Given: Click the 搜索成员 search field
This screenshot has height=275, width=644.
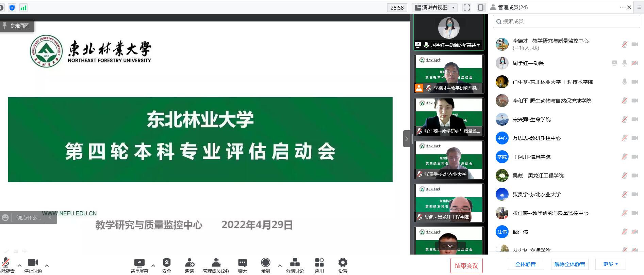Looking at the screenshot, I should 566,21.
